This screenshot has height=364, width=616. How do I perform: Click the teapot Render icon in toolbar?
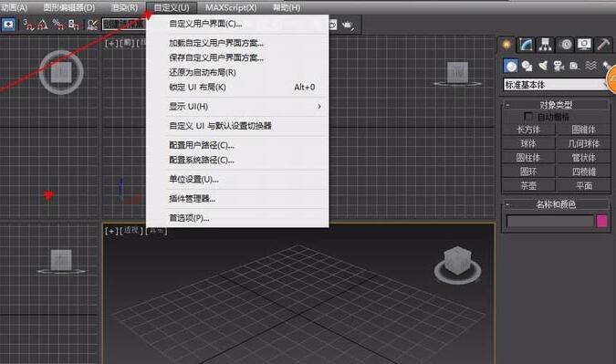(348, 26)
